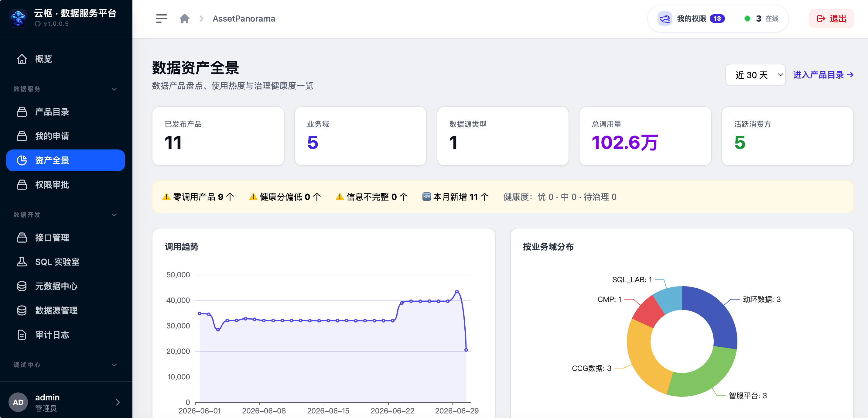
Task: Click 健康分偏低 0 个 text
Action: click(x=290, y=197)
